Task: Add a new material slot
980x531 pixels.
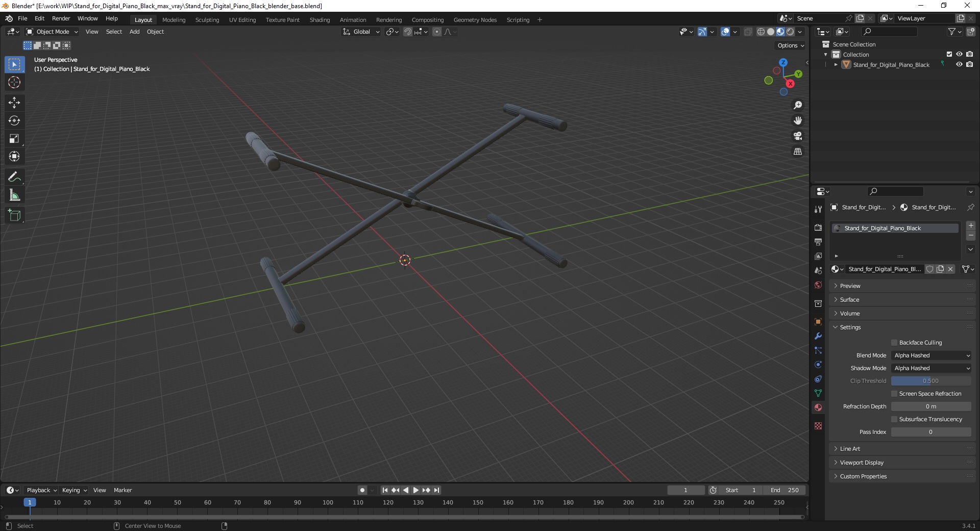Action: tap(971, 225)
